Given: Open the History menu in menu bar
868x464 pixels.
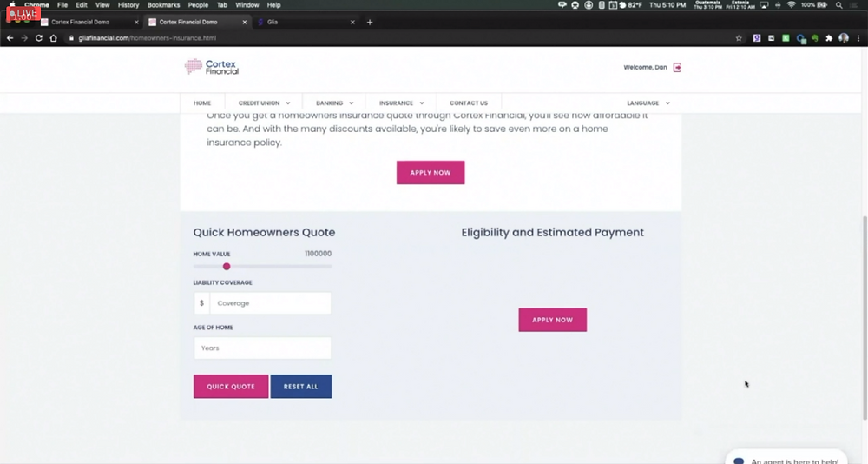Looking at the screenshot, I should (128, 5).
